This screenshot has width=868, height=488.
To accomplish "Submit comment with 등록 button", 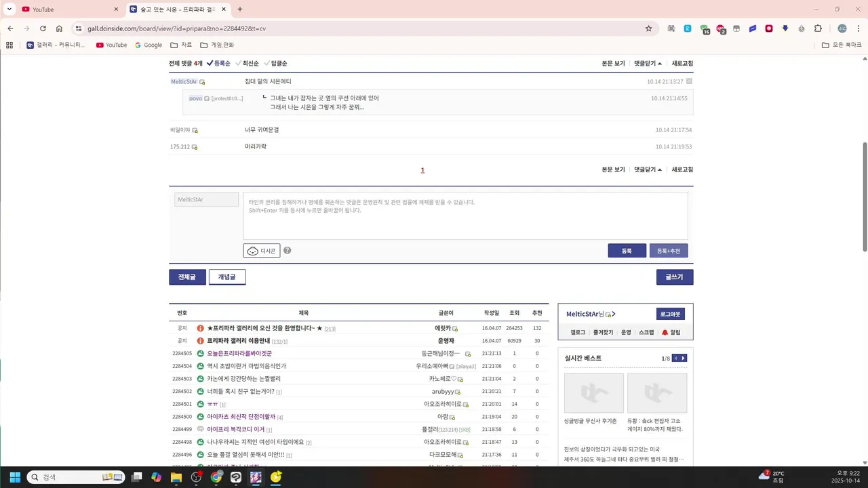I will coord(627,251).
